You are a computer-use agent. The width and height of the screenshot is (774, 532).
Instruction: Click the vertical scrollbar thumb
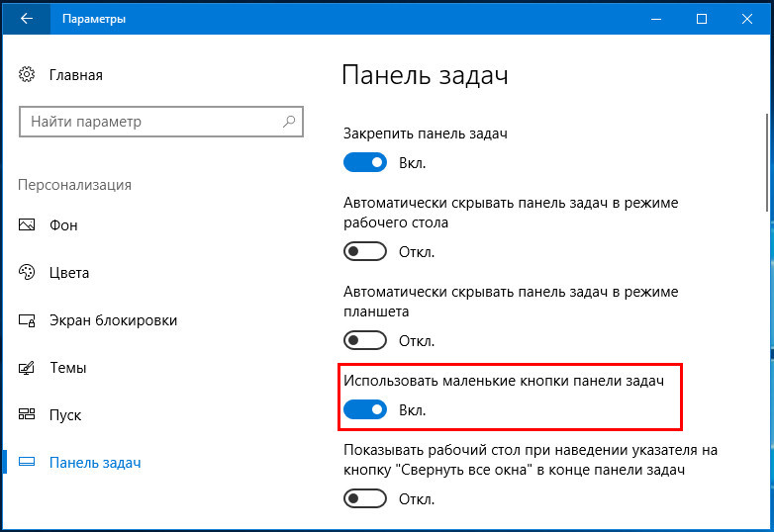(x=767, y=163)
